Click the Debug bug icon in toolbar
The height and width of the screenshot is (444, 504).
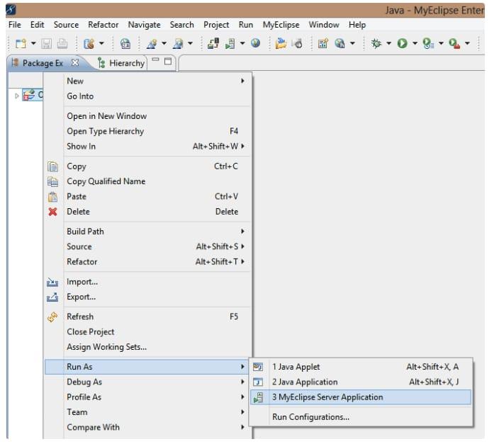tap(376, 44)
